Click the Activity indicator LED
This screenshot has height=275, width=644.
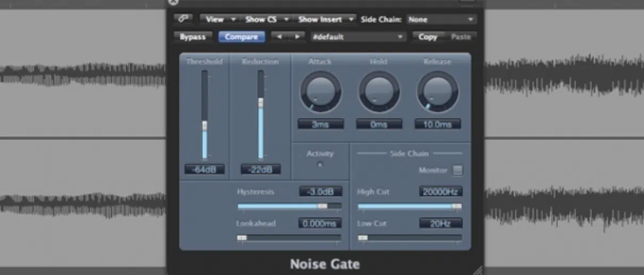[320, 165]
